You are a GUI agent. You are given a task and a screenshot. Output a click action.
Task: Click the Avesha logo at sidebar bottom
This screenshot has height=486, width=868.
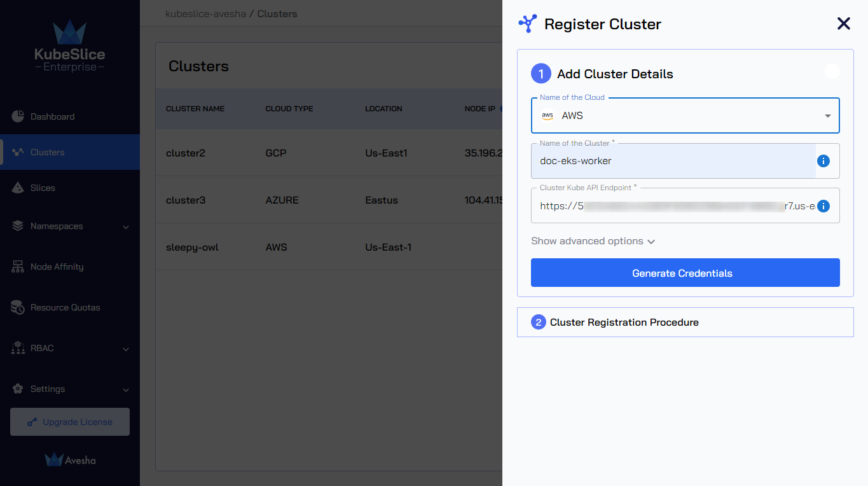pos(70,459)
